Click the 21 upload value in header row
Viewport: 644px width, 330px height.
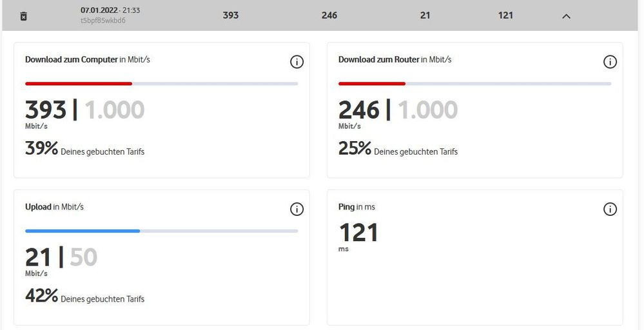coord(425,15)
